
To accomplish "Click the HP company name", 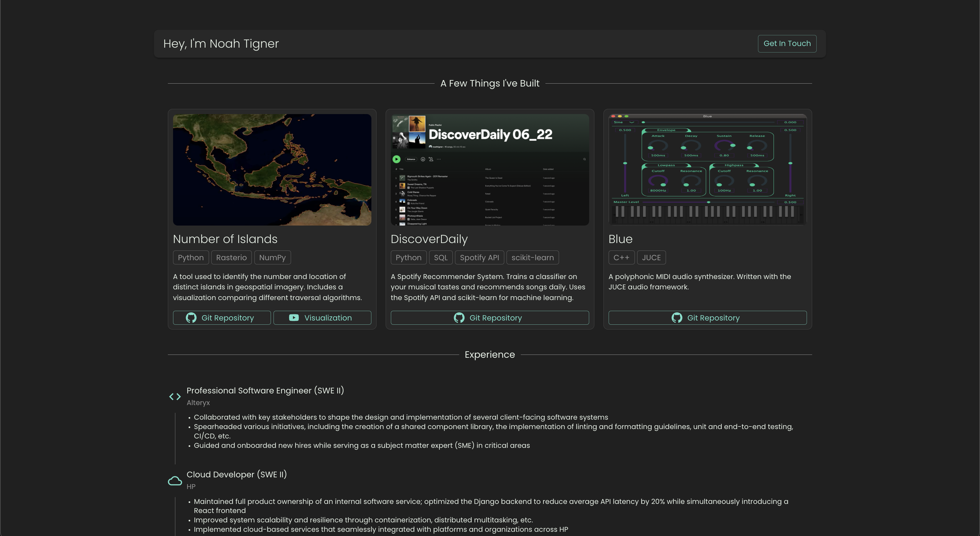I will pyautogui.click(x=191, y=486).
